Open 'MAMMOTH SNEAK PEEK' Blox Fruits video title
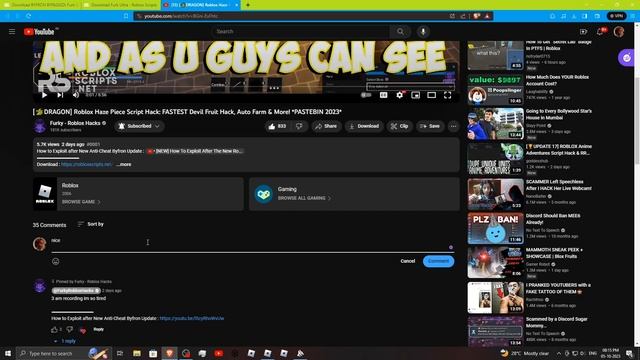640x360 pixels. click(x=554, y=253)
